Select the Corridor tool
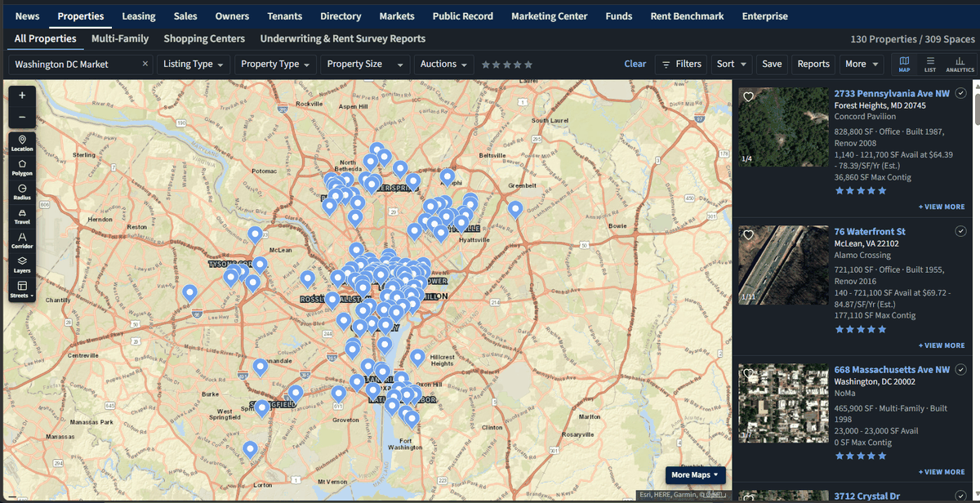 [x=22, y=241]
